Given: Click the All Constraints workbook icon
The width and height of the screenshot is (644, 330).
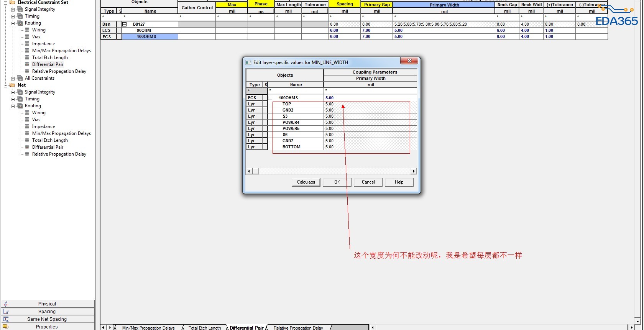Looking at the screenshot, I should 20,78.
